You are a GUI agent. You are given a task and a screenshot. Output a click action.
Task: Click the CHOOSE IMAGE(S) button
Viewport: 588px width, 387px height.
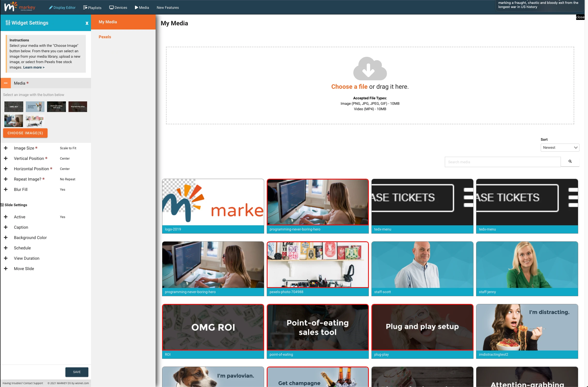pos(25,133)
